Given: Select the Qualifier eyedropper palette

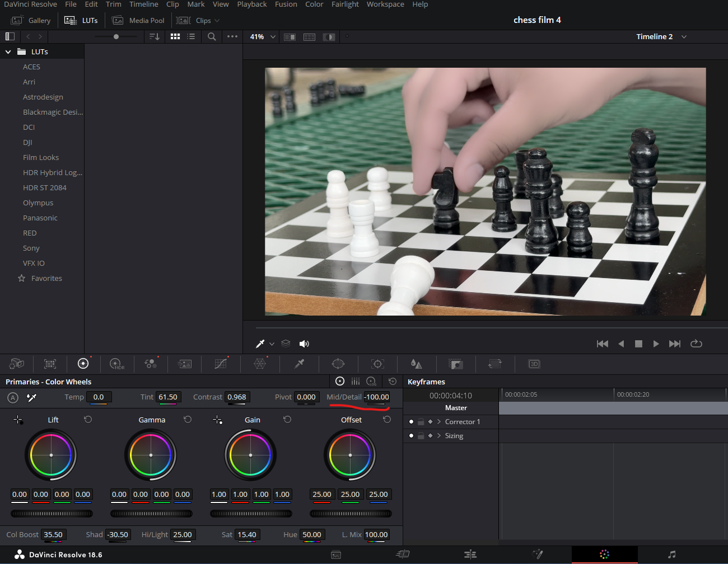Looking at the screenshot, I should (300, 364).
